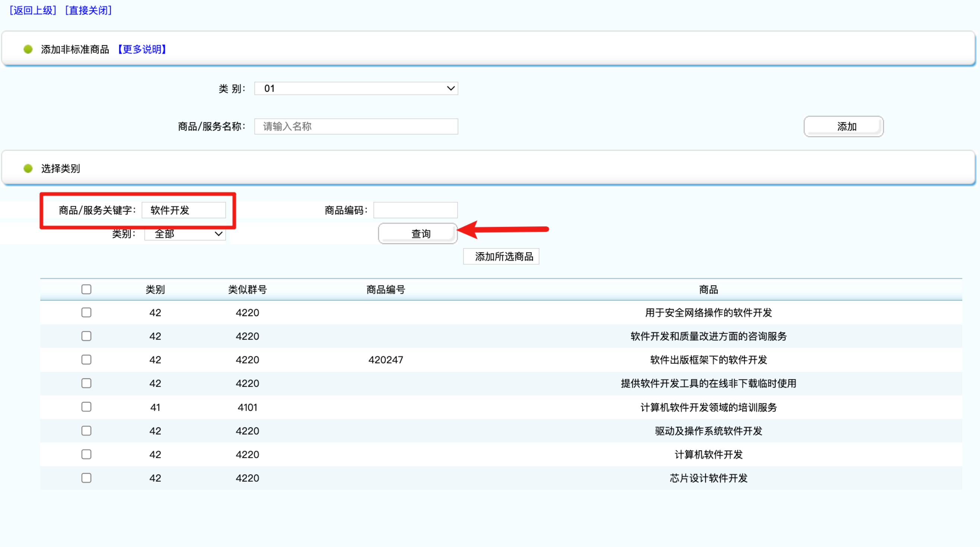The image size is (980, 547).
Task: Click the text 软件出版框架下的软件开发
Action: click(x=709, y=360)
